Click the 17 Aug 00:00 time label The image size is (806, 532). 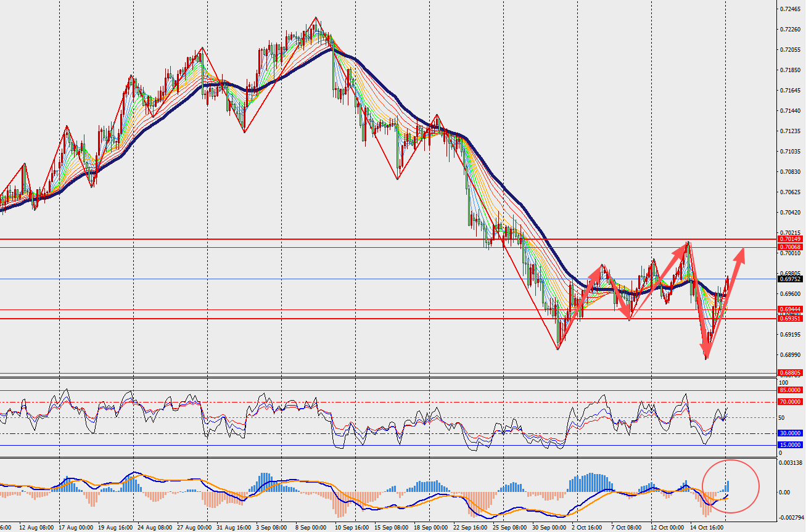click(x=75, y=528)
